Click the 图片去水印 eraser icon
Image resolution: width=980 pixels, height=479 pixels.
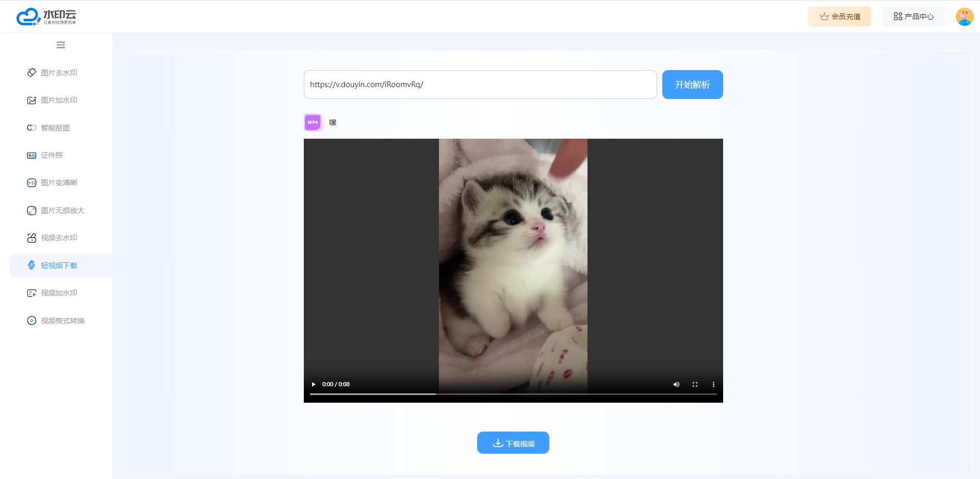[x=31, y=73]
